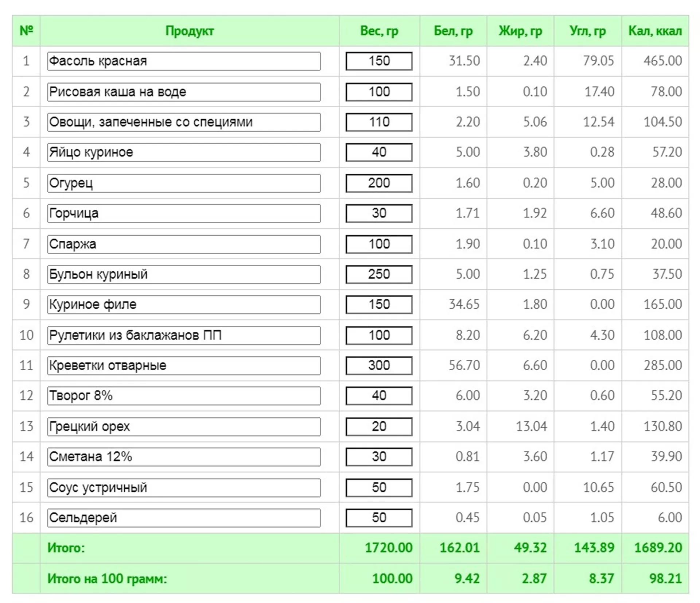Click the weight field showing 20 for Грецкий орех
The width and height of the screenshot is (700, 603).
(x=379, y=426)
